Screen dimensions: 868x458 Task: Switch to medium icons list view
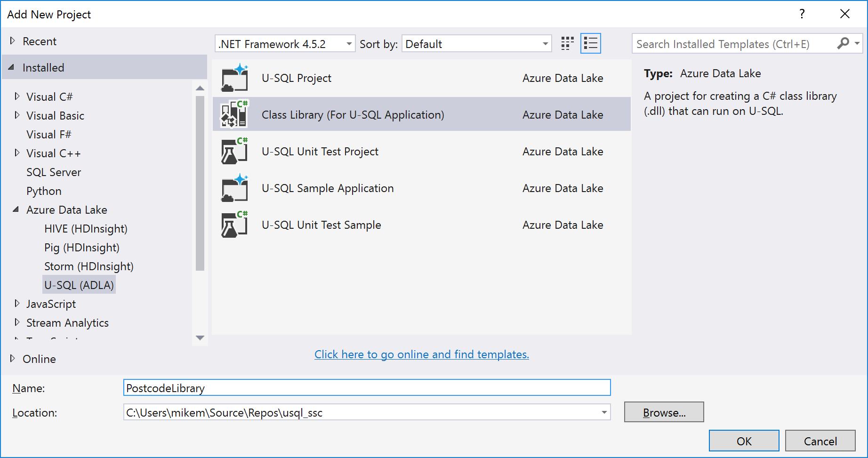[x=590, y=44]
